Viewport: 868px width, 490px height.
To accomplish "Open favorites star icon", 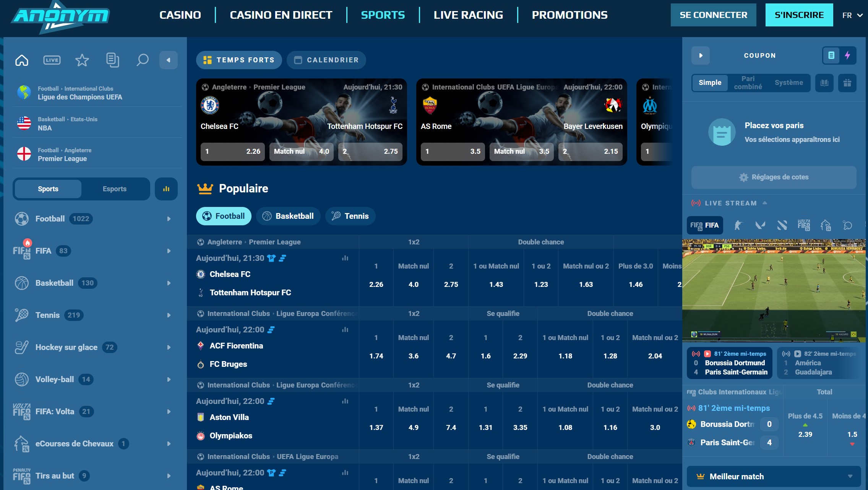I will (x=82, y=60).
